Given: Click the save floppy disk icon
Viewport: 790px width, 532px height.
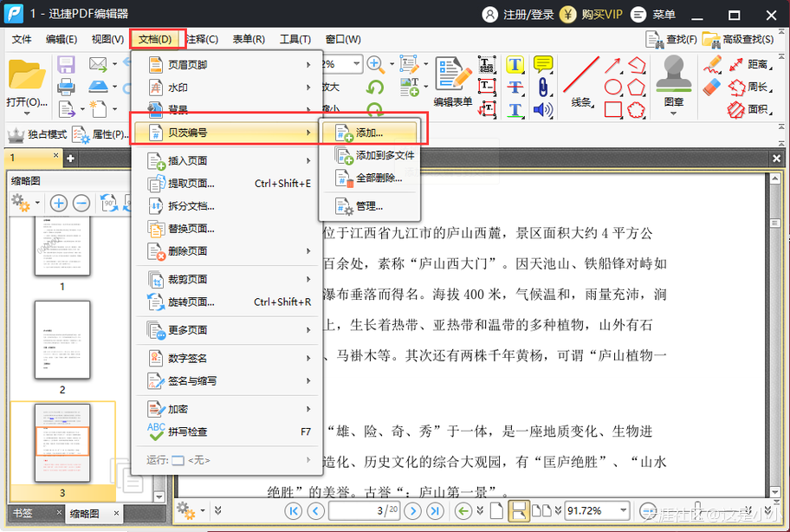Looking at the screenshot, I should [66, 65].
